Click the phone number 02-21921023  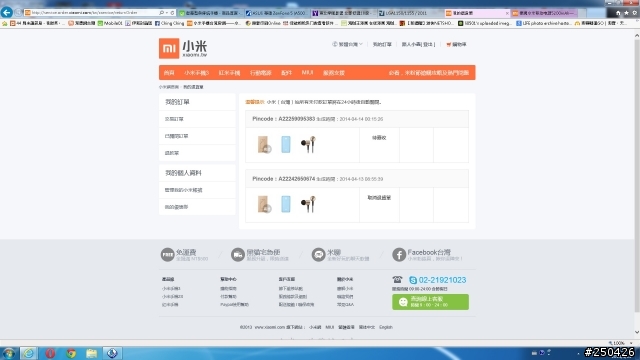442,280
